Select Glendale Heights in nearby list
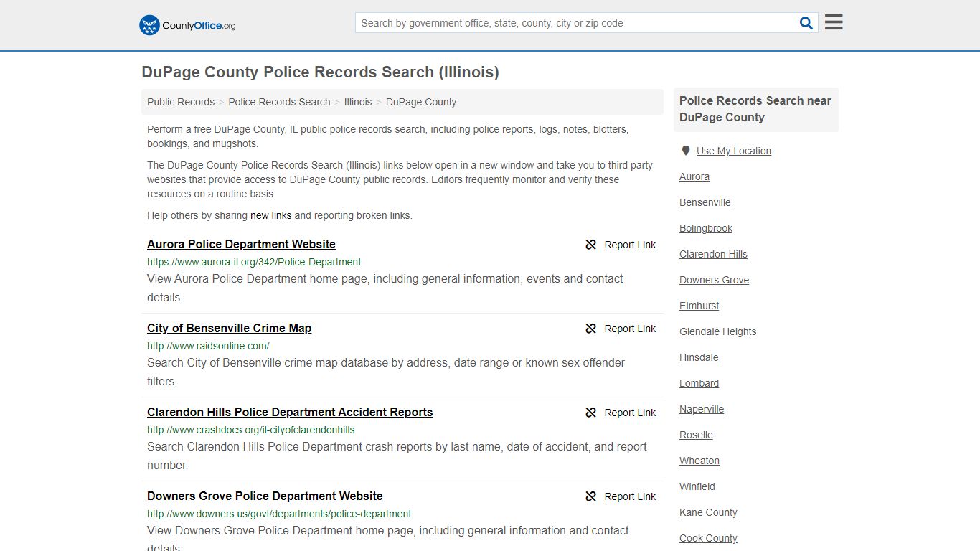This screenshot has height=551, width=980. [x=717, y=331]
